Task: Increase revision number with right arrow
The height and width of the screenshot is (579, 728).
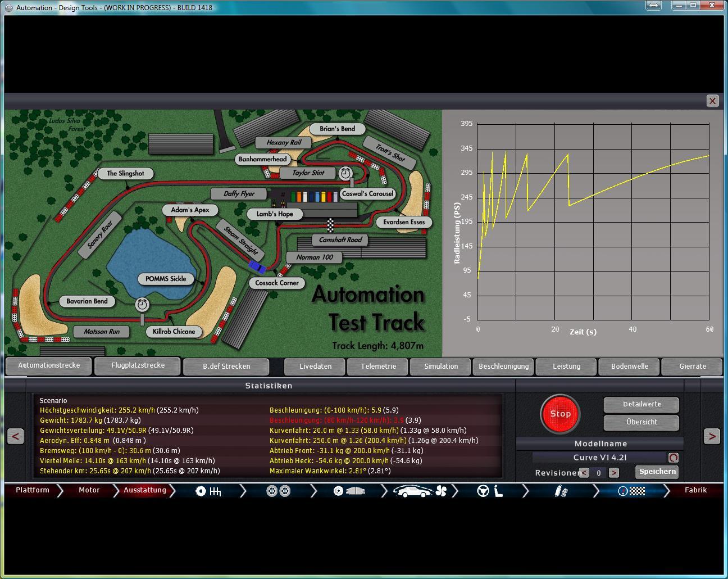Action: [x=613, y=473]
